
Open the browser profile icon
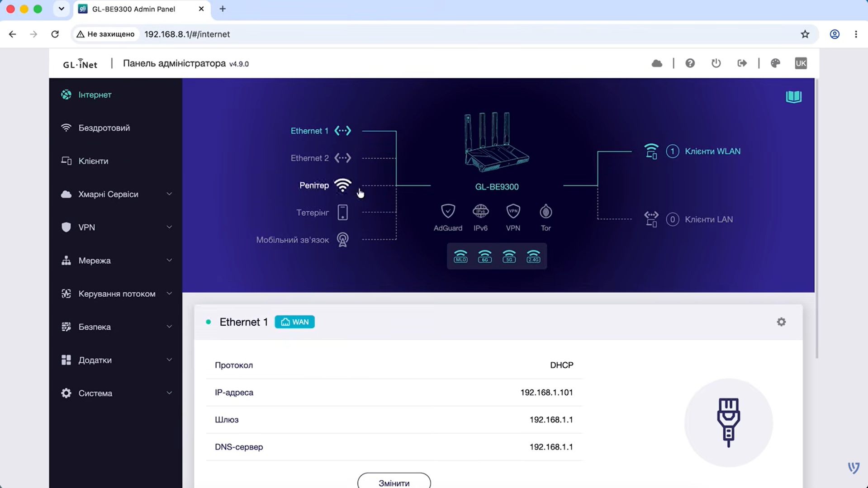click(835, 34)
